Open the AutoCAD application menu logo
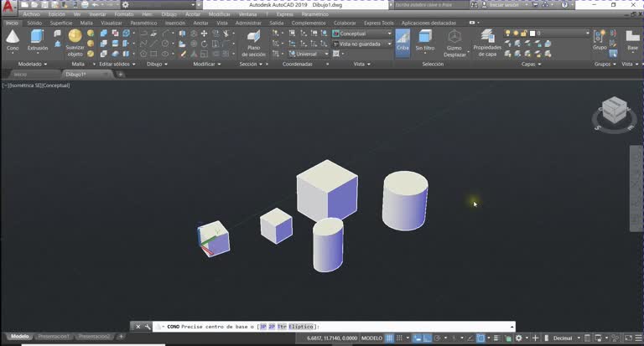644x346 pixels. point(8,7)
